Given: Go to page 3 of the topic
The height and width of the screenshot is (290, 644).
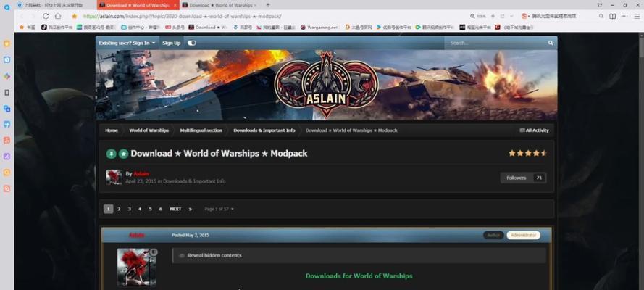Looking at the screenshot, I should 130,209.
